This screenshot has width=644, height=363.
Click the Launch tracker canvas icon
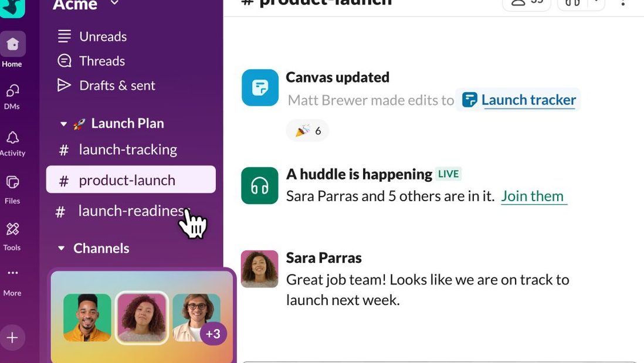click(x=469, y=100)
